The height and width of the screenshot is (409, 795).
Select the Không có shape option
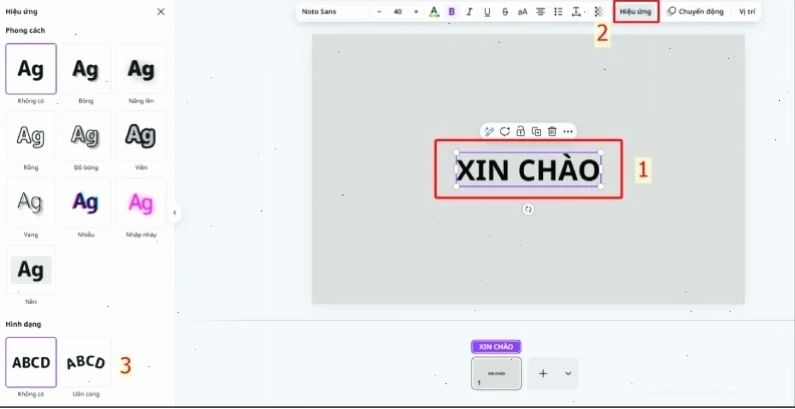31,362
